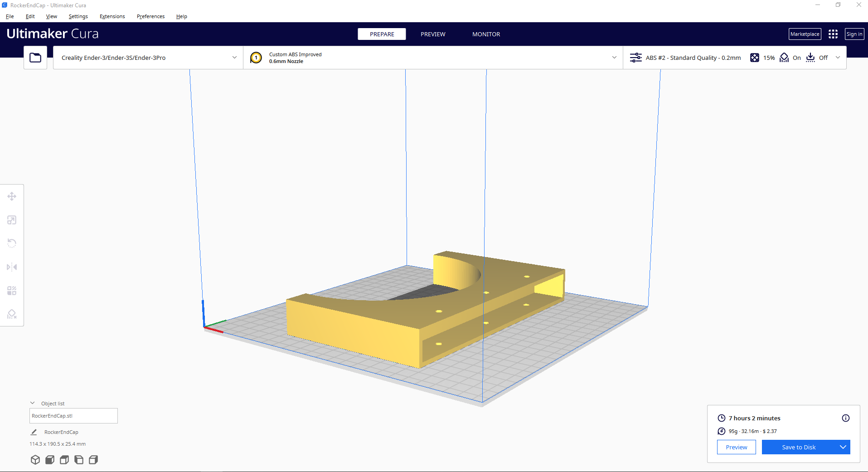Open the Settings menu

[x=78, y=16]
